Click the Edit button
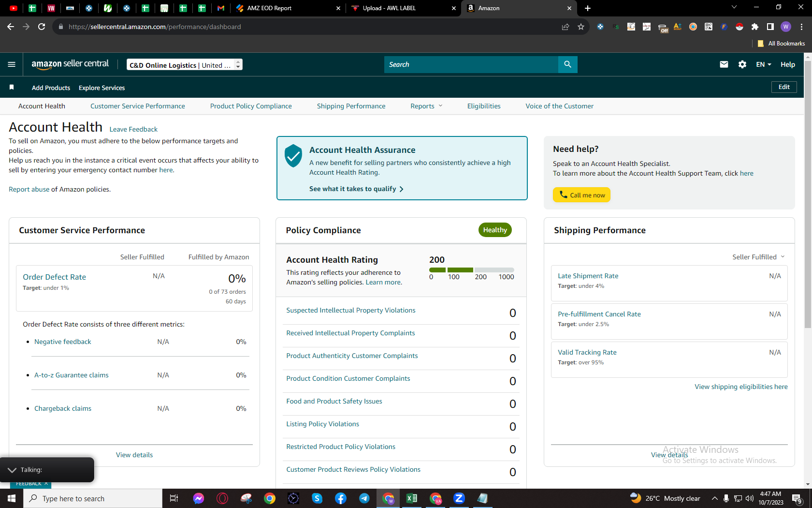The image size is (812, 508). pos(784,87)
